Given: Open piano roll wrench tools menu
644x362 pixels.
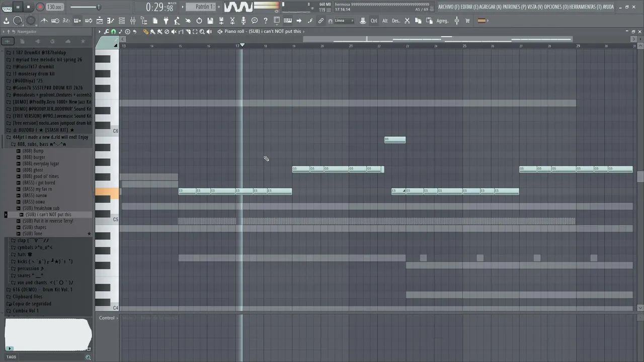Looking at the screenshot, I should tap(107, 31).
